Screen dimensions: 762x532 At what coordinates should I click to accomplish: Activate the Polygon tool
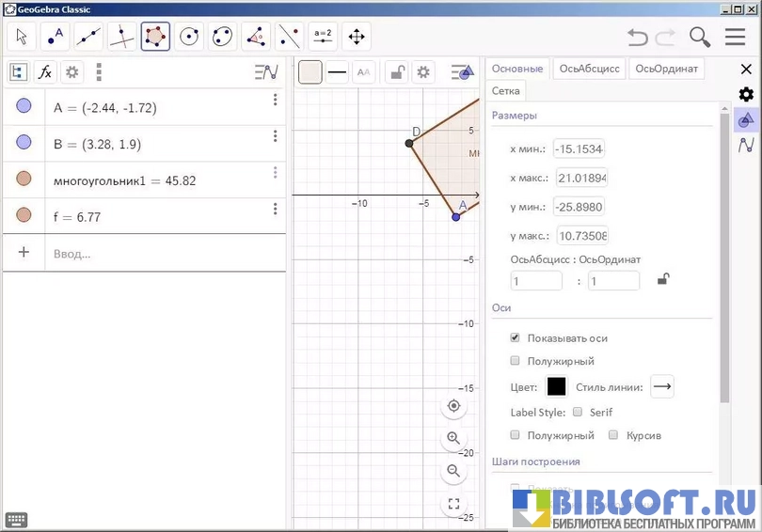point(156,37)
